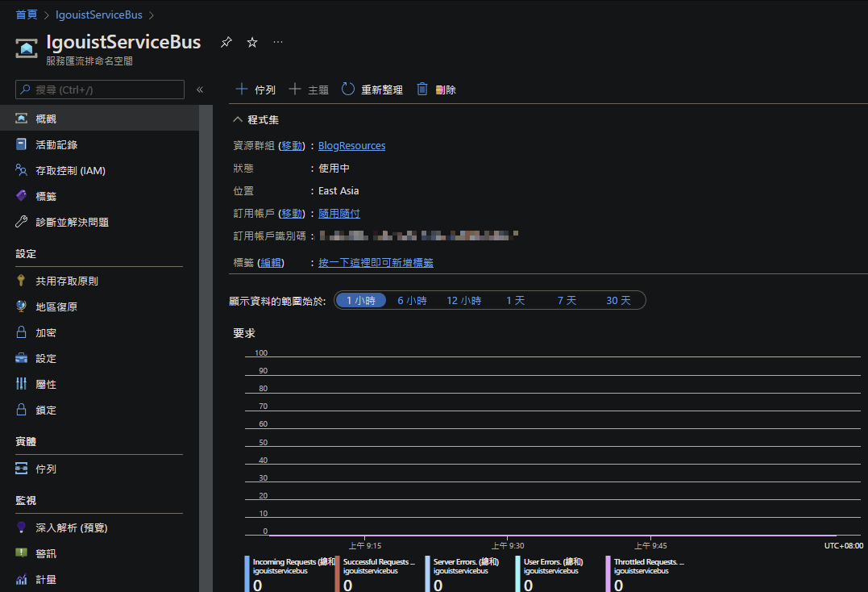
Task: Open 診斷並解決問題 wrench icon
Action: (x=22, y=222)
